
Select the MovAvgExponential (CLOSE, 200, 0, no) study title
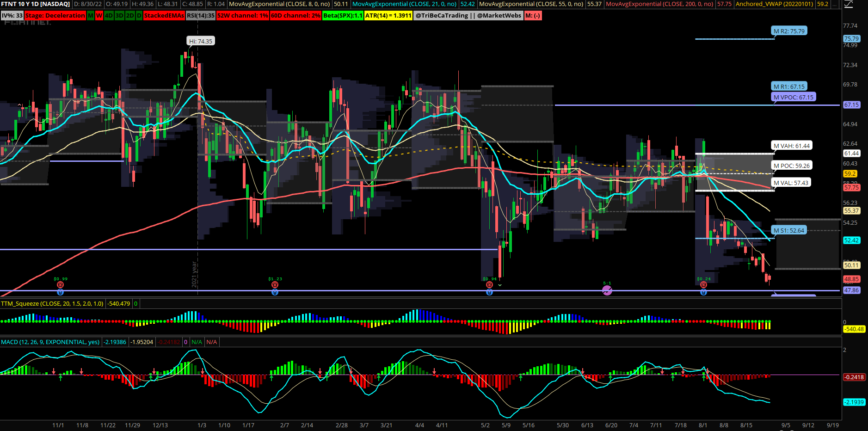click(x=659, y=4)
